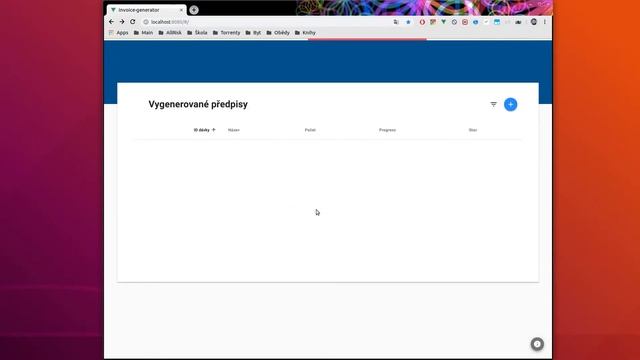The image size is (640, 360).
Task: Close the invoice-generator tab
Action: [181, 10]
